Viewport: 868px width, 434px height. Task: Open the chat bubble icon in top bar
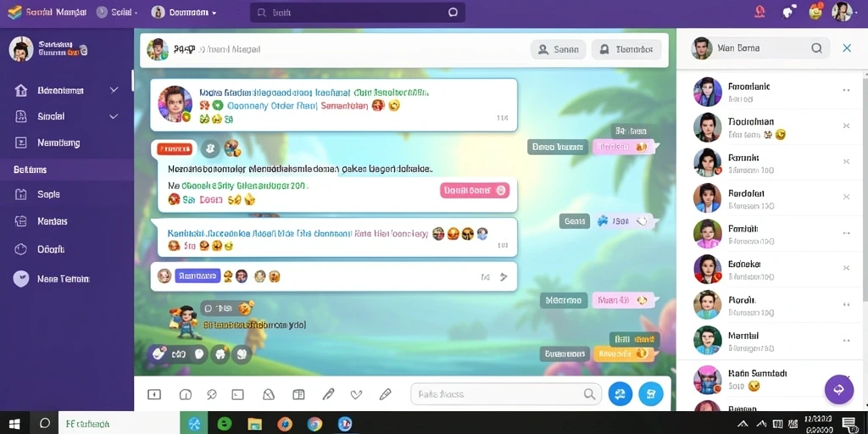click(x=787, y=12)
